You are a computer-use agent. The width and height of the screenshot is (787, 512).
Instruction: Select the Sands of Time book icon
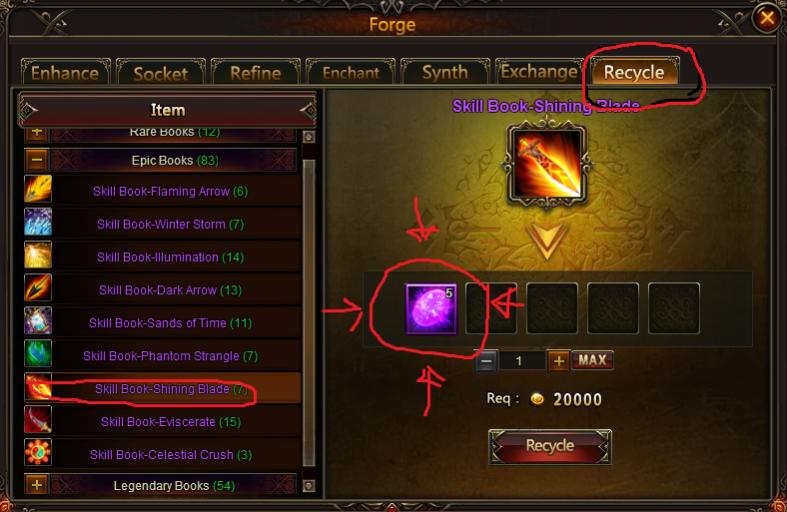pos(38,321)
